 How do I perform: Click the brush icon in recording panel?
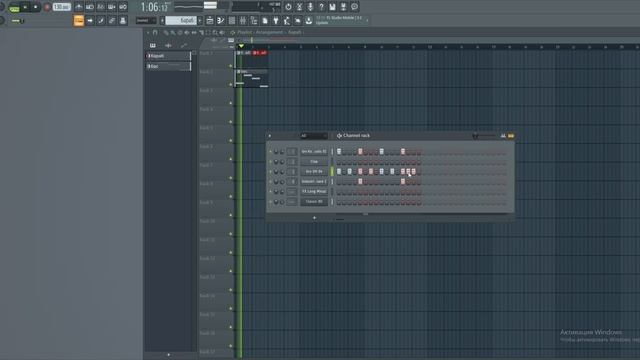pos(101,20)
